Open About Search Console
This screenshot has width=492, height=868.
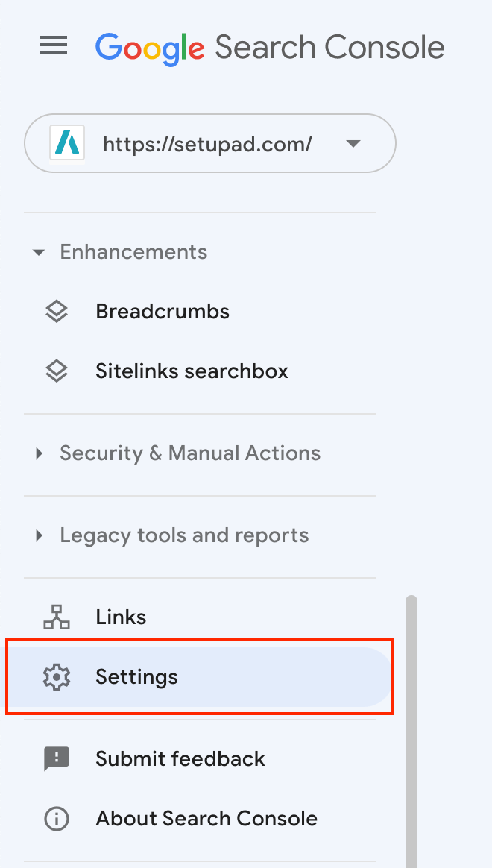tap(206, 818)
